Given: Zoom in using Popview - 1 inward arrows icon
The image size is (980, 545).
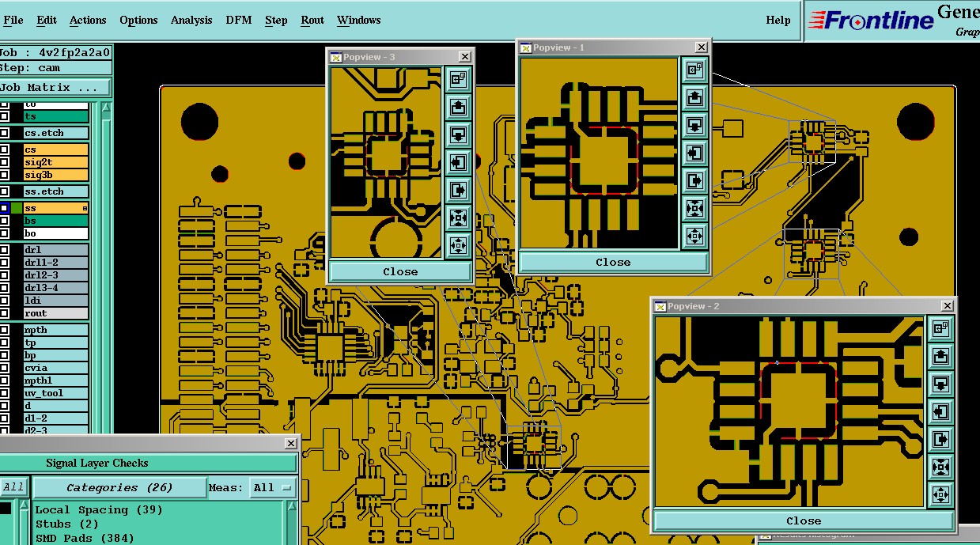Looking at the screenshot, I should [694, 208].
